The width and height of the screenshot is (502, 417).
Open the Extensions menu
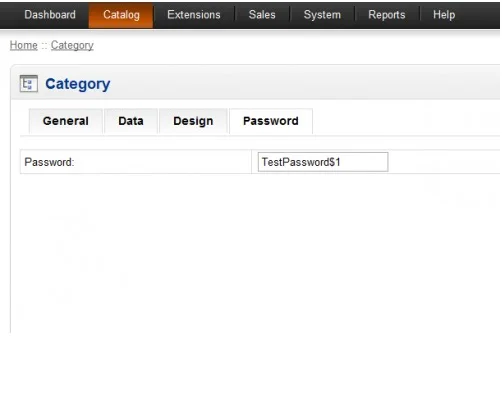[x=194, y=15]
